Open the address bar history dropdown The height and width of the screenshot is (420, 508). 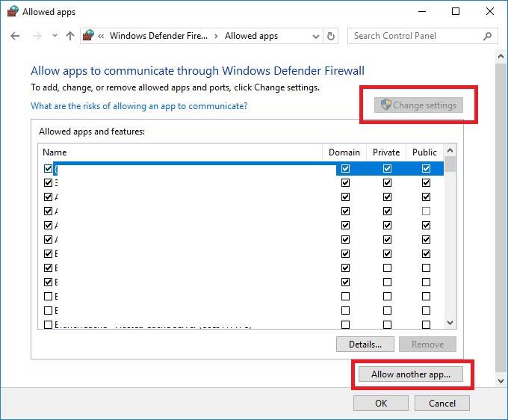pos(316,37)
